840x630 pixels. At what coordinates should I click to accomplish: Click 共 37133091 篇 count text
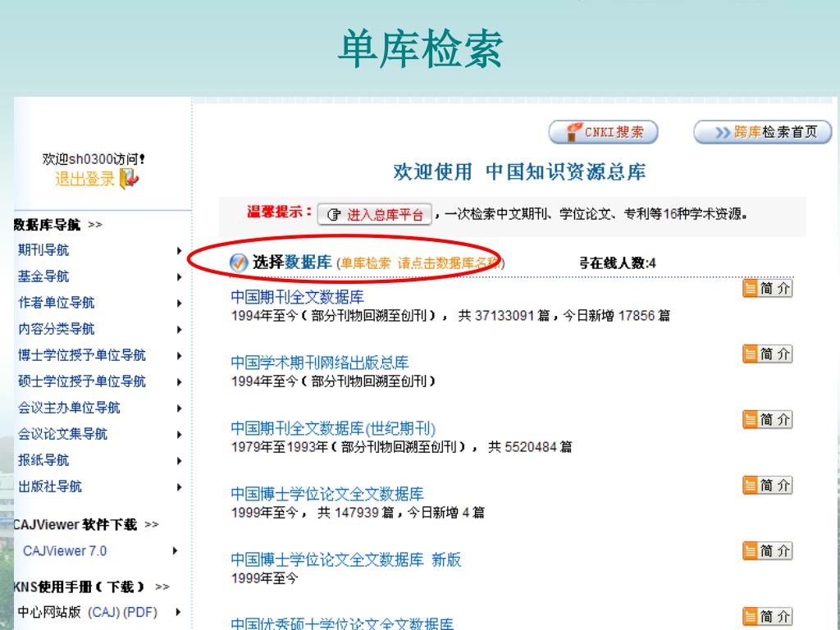point(504,316)
